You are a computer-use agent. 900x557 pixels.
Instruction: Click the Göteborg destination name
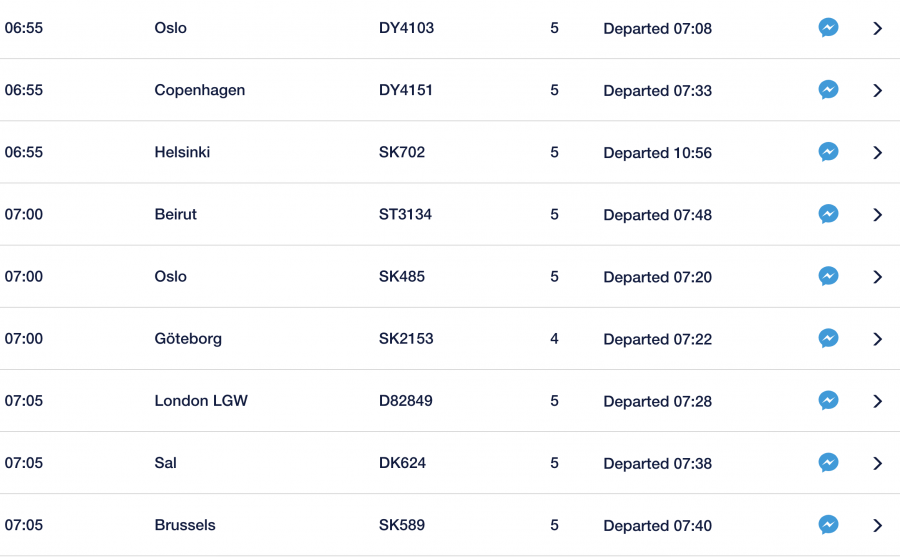pos(188,339)
